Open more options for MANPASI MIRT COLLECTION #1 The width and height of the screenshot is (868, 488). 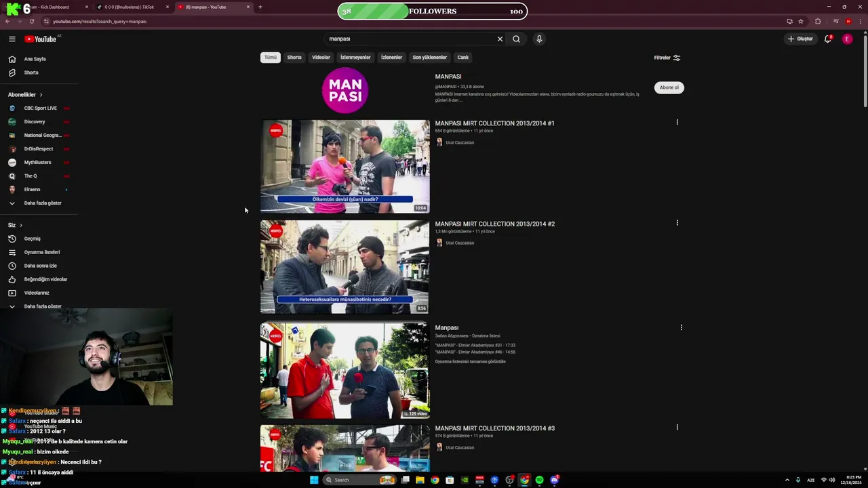tap(677, 122)
